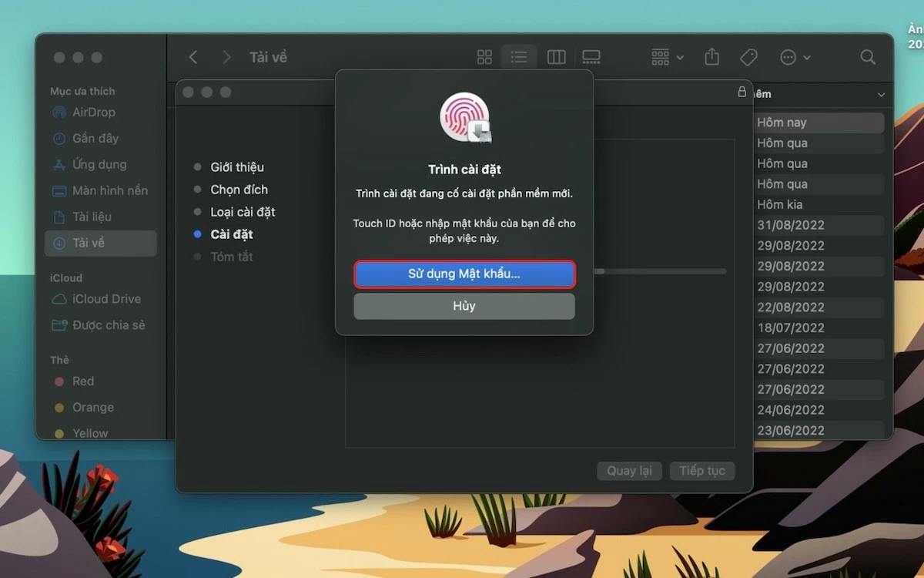Click the "Sử dụng Mật khẩu..." button
This screenshot has width=924, height=578.
point(464,274)
